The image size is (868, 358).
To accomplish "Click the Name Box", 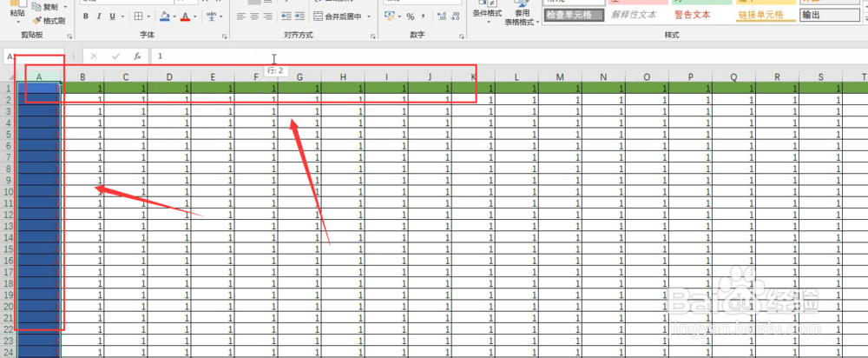I will (36, 56).
